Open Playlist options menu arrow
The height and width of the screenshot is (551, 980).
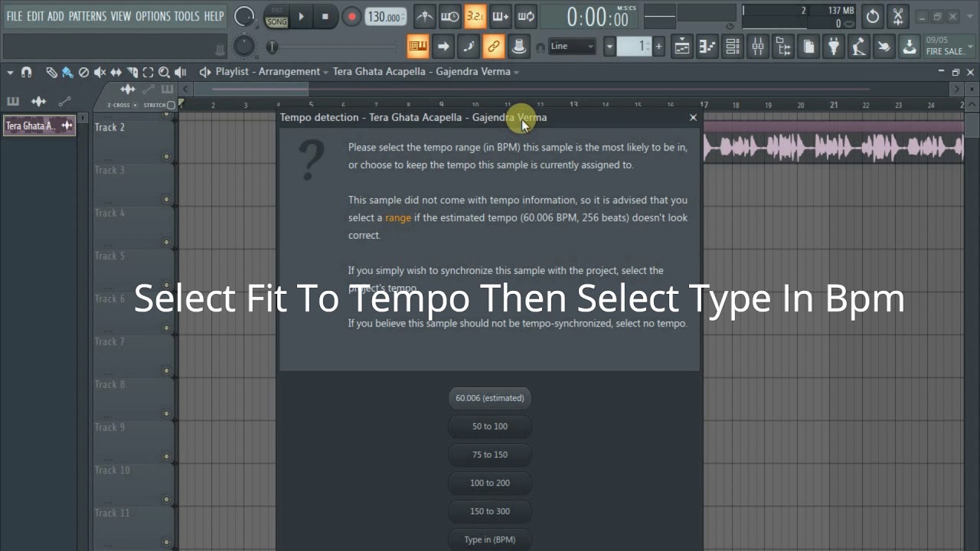10,73
